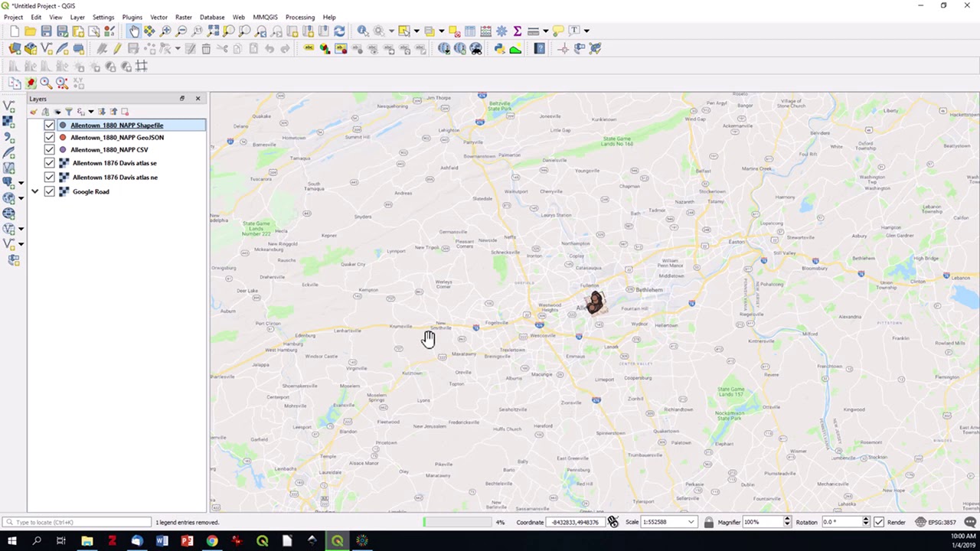Save the project with floppy disk icon
The width and height of the screenshot is (980, 551).
47,31
